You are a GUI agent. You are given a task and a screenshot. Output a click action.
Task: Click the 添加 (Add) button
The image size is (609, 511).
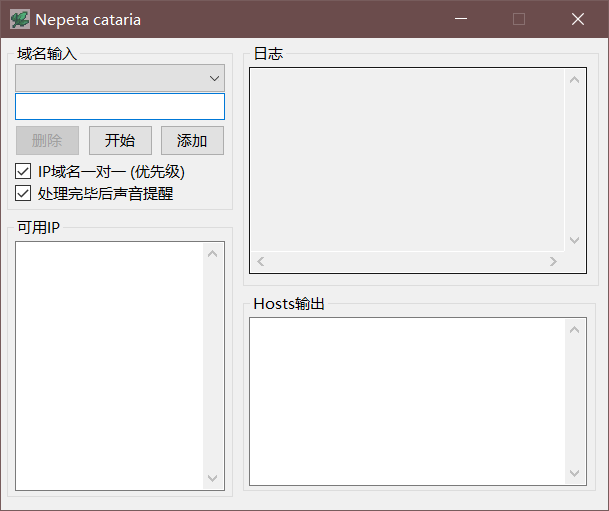[192, 141]
